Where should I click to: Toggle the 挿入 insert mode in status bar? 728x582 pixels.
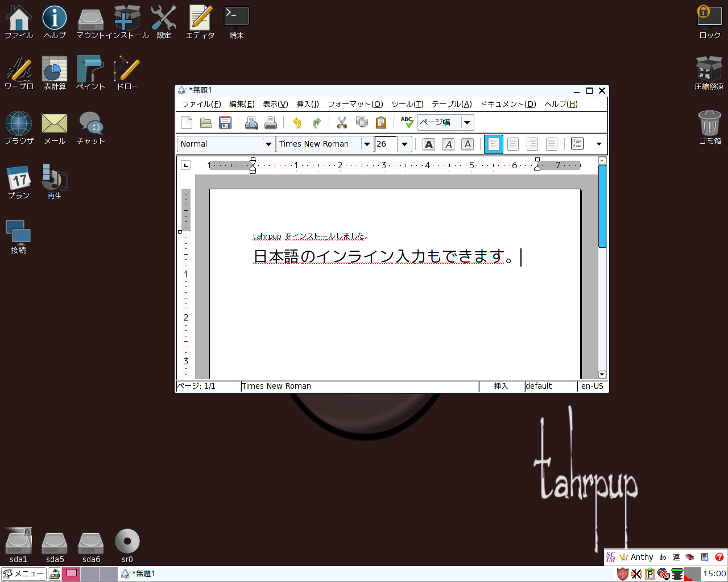point(501,386)
